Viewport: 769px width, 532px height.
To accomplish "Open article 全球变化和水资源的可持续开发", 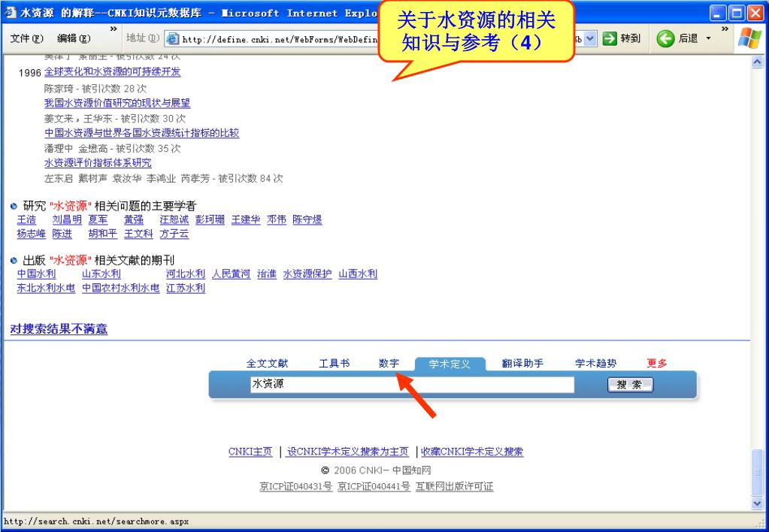I will tap(112, 71).
